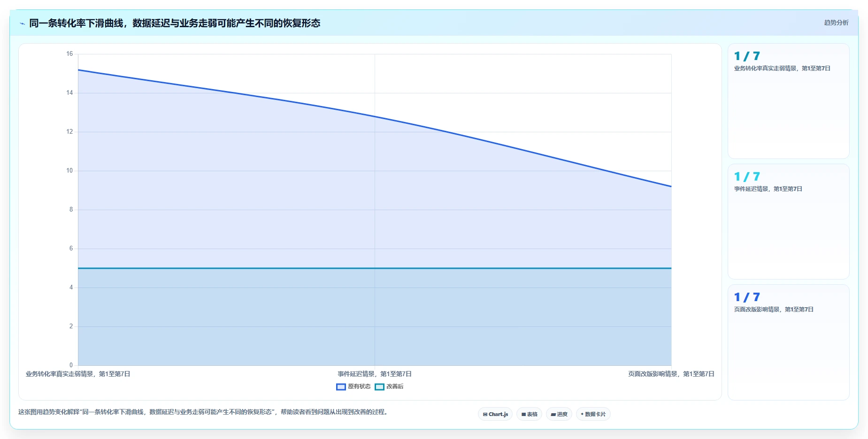This screenshot has width=868, height=439.
Task: Click the caption text starting 这张图用趋势变化解释
Action: (x=203, y=412)
